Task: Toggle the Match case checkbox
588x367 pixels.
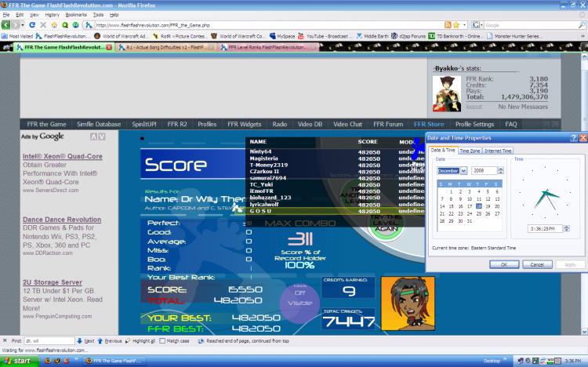Action: [x=162, y=341]
